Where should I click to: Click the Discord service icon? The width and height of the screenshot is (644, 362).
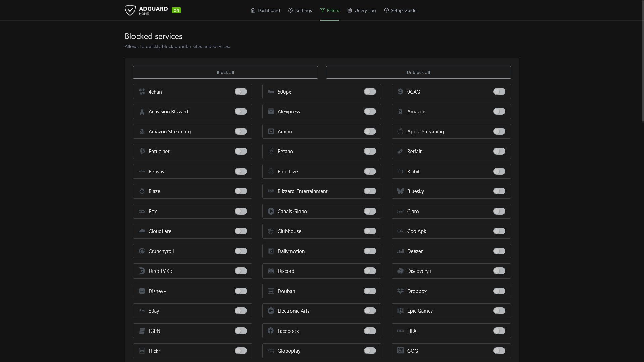[271, 271]
